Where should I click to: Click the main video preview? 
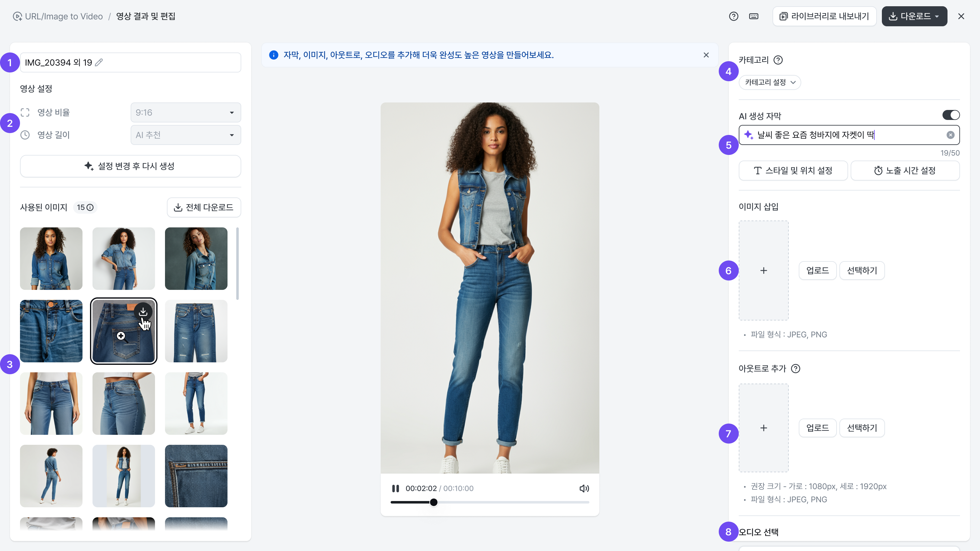(x=490, y=288)
